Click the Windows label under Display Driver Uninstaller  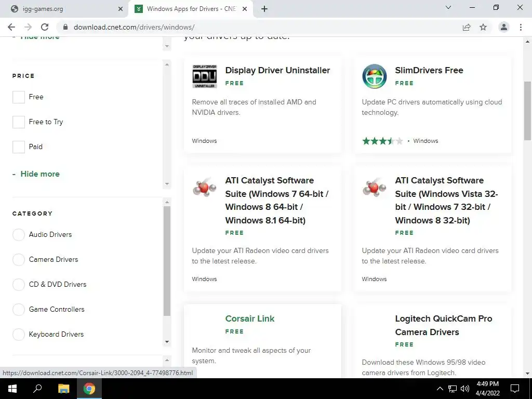(204, 141)
